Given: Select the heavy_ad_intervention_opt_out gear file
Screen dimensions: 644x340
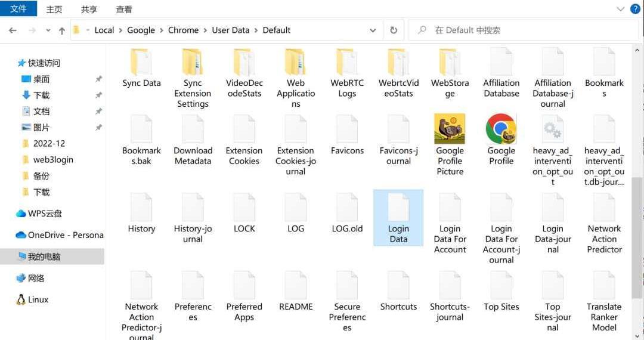Looking at the screenshot, I should click(x=552, y=129).
